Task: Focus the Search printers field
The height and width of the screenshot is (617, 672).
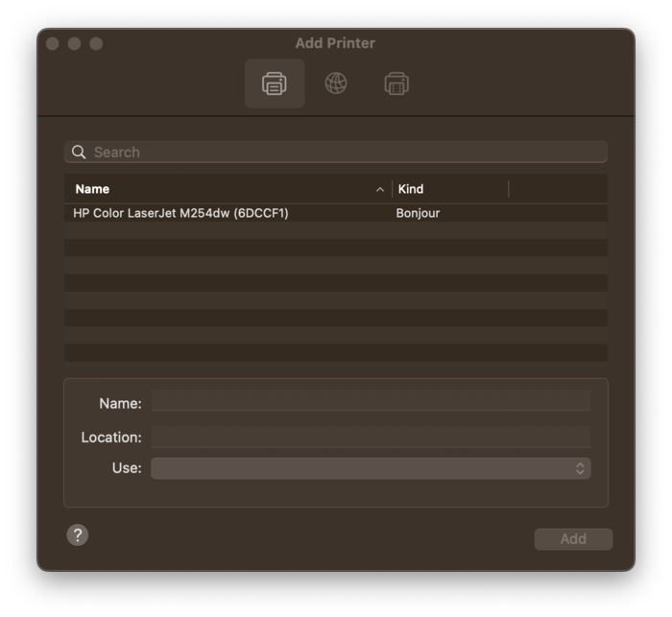Action: (x=336, y=153)
